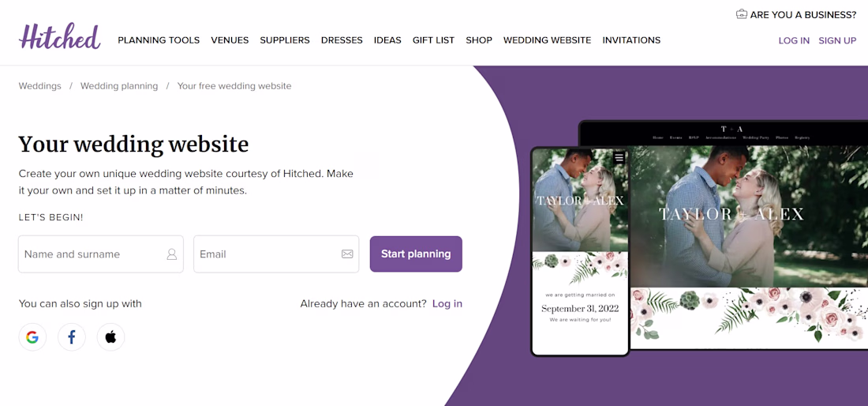Click the envelope icon in email field
Screen dimensions: 868x406
click(347, 254)
